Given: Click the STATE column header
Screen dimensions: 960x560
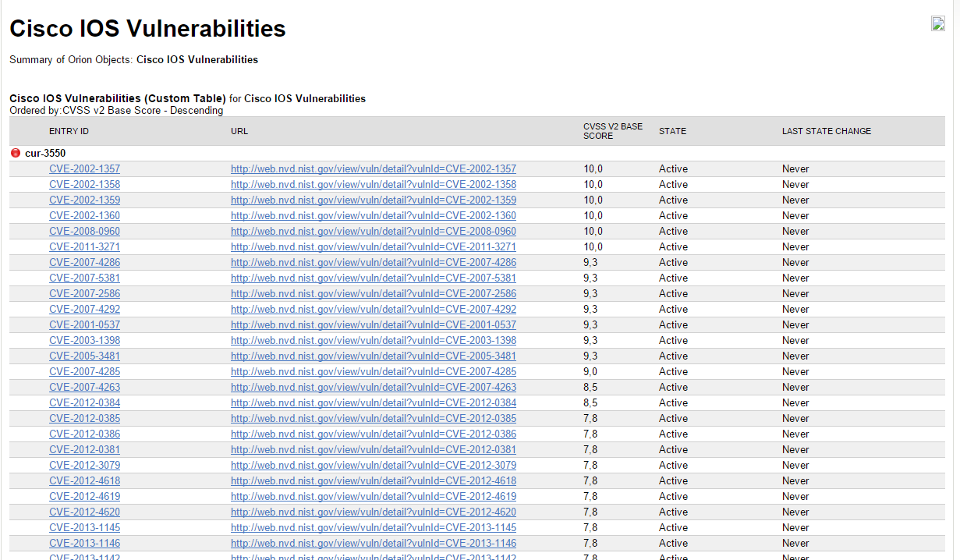Looking at the screenshot, I should click(x=672, y=131).
